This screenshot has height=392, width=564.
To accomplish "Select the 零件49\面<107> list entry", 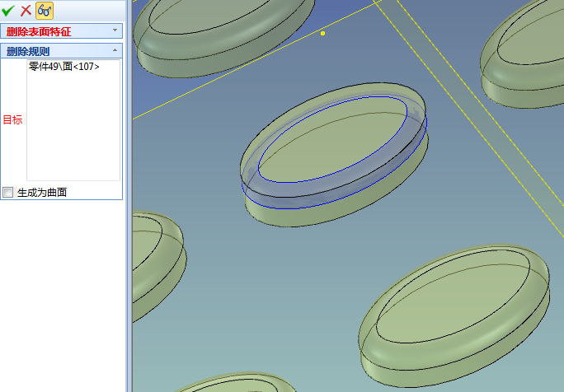I will (x=64, y=67).
